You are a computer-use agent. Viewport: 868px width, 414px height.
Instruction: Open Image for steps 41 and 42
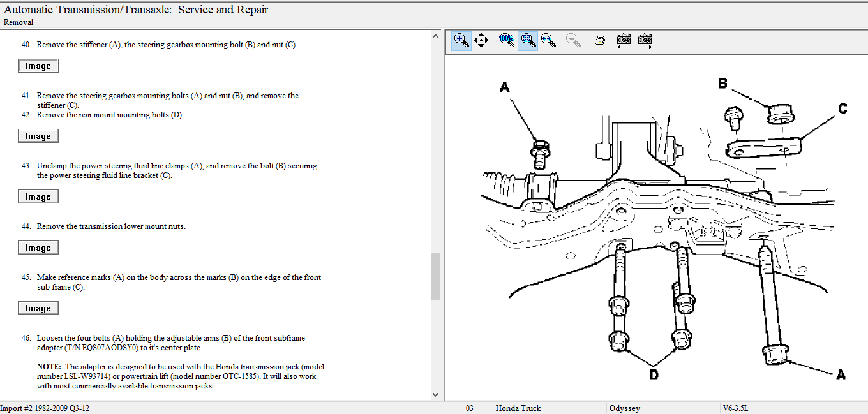tap(38, 137)
